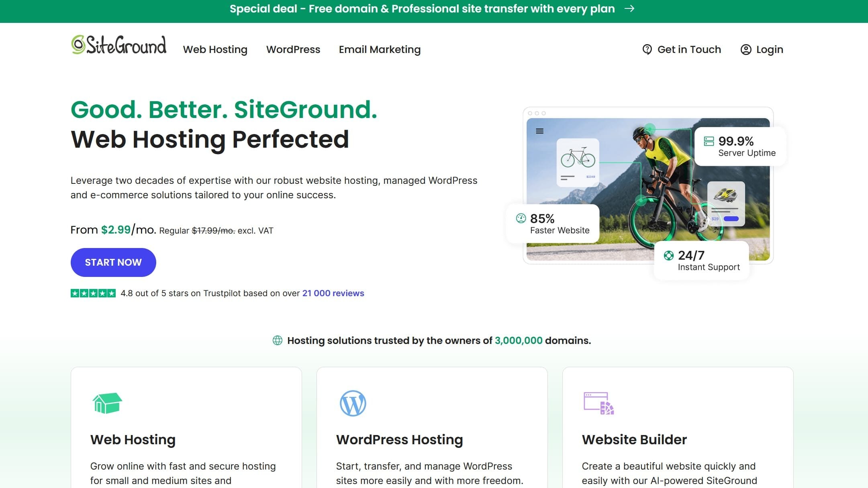
Task: Click the SiteGround logo
Action: click(x=118, y=45)
